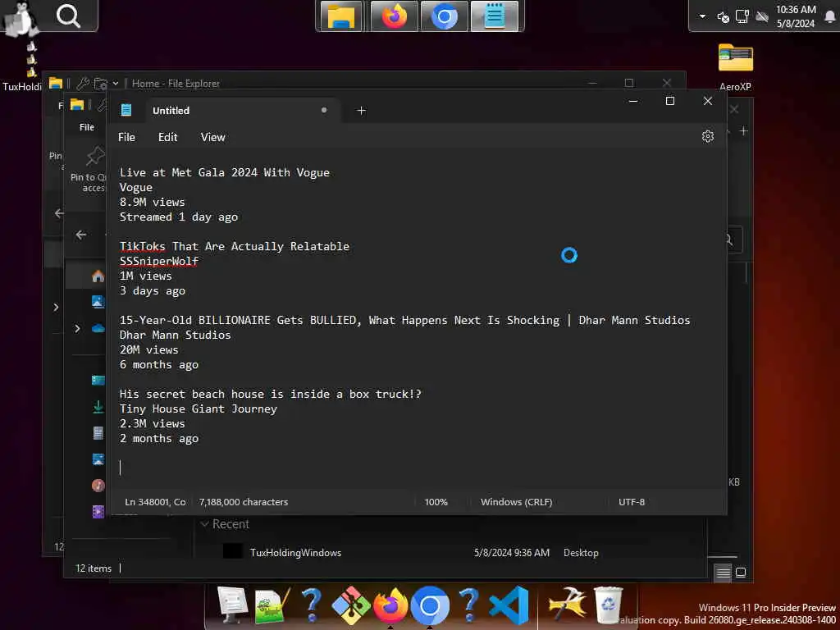Collapse the Recent section in Explorer
Image resolution: width=840 pixels, height=630 pixels.
coord(204,524)
